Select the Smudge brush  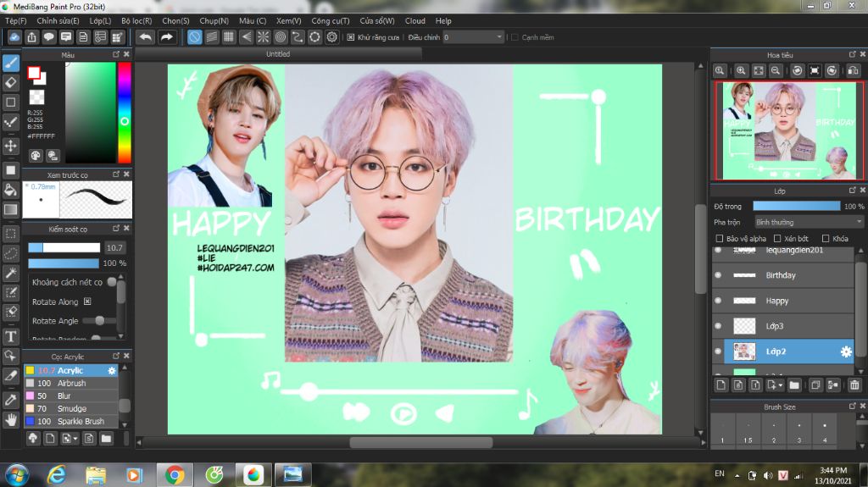tap(71, 408)
